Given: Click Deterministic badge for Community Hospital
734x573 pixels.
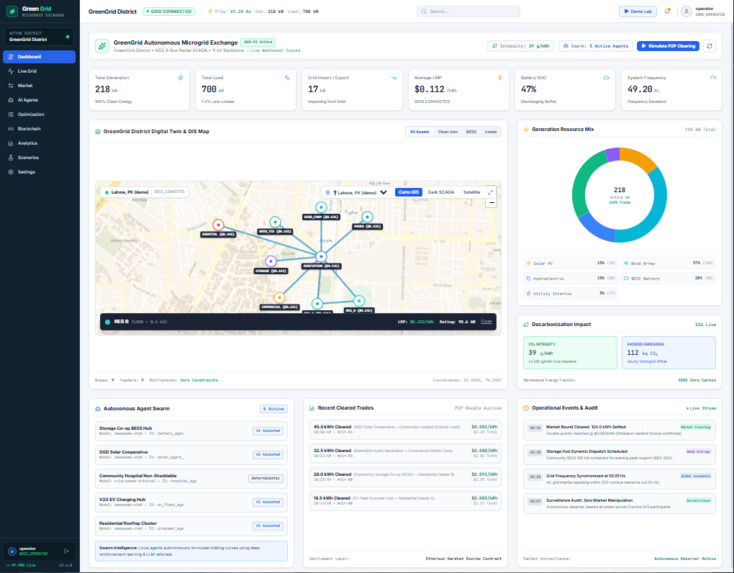Looking at the screenshot, I should 266,478.
